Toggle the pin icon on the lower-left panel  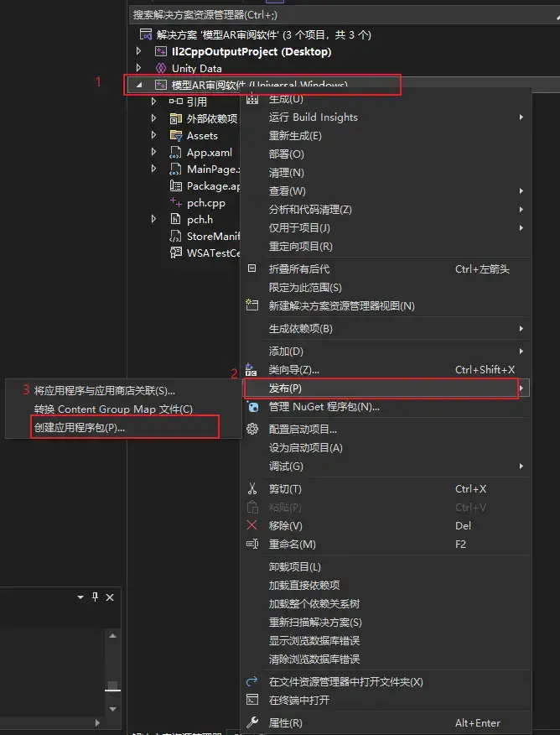95,597
